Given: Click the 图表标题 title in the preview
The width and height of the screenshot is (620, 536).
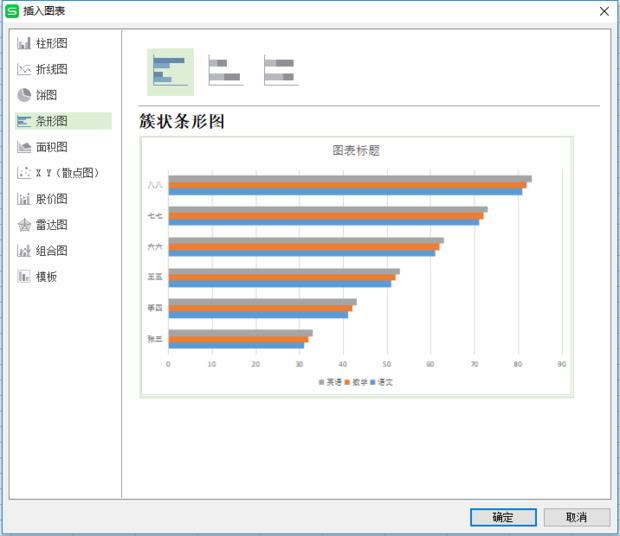Looking at the screenshot, I should [356, 151].
